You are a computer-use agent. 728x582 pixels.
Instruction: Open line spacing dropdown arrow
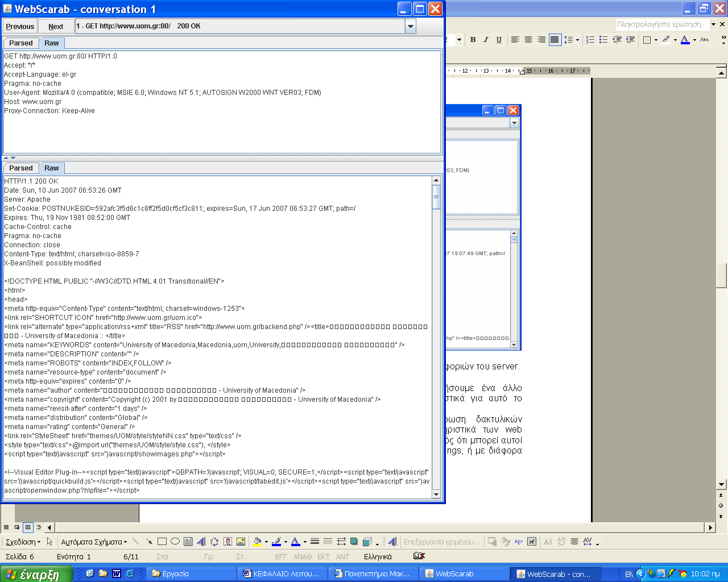[577, 40]
